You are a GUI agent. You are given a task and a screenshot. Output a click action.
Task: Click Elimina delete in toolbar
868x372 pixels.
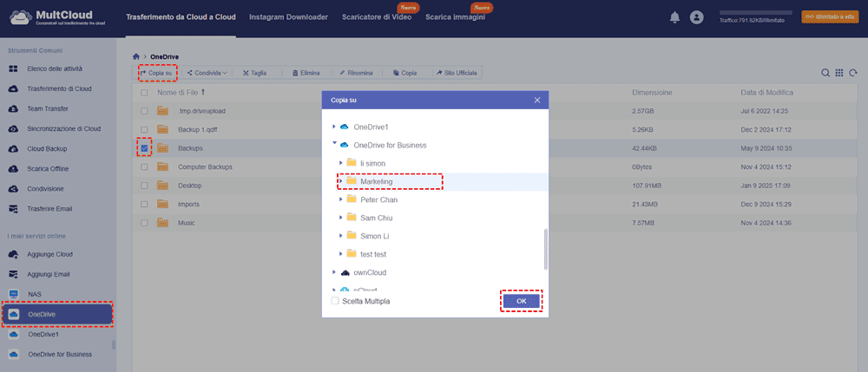point(306,73)
